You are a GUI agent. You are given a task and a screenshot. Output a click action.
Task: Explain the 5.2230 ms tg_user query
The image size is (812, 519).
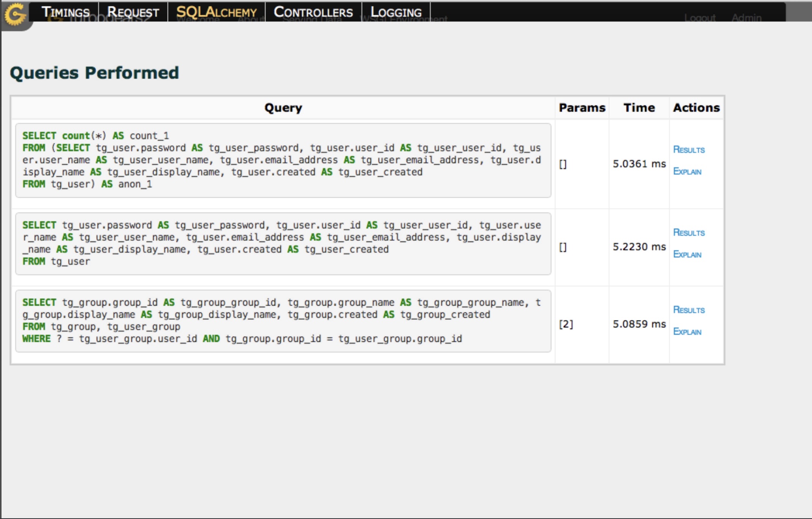[x=687, y=254]
